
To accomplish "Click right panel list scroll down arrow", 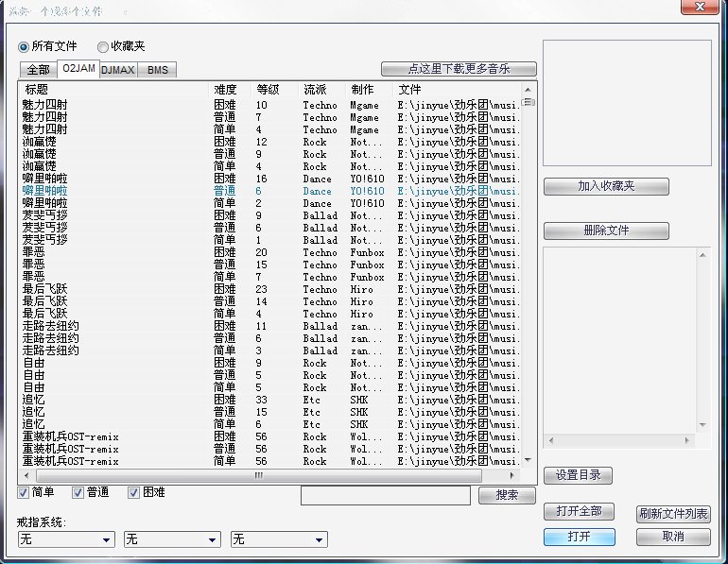I will tap(702, 425).
